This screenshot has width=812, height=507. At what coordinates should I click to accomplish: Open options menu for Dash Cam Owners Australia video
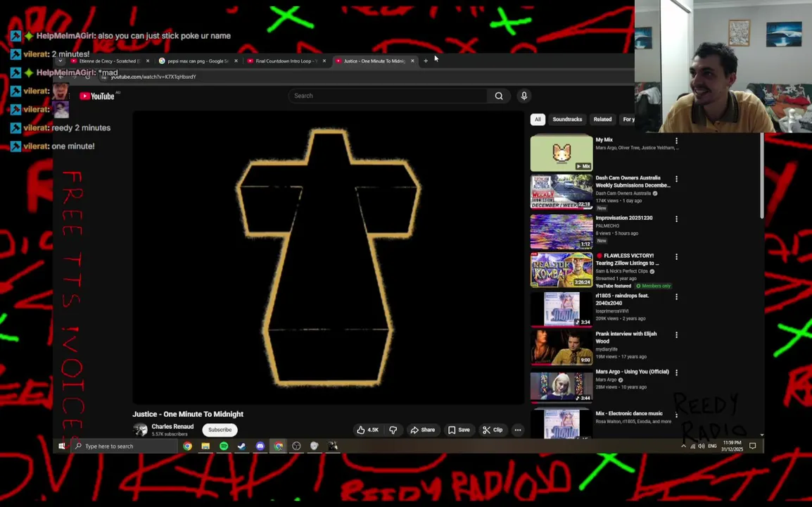676,179
